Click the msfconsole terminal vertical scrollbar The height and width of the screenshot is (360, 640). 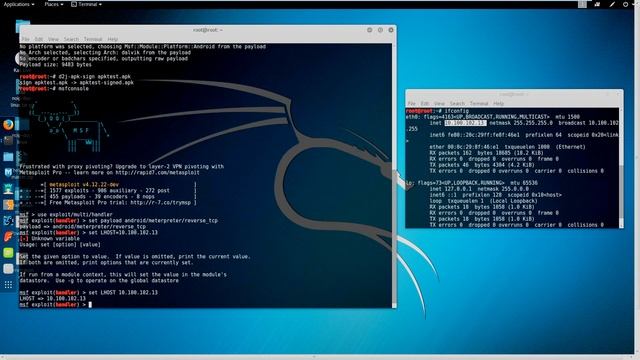394,176
